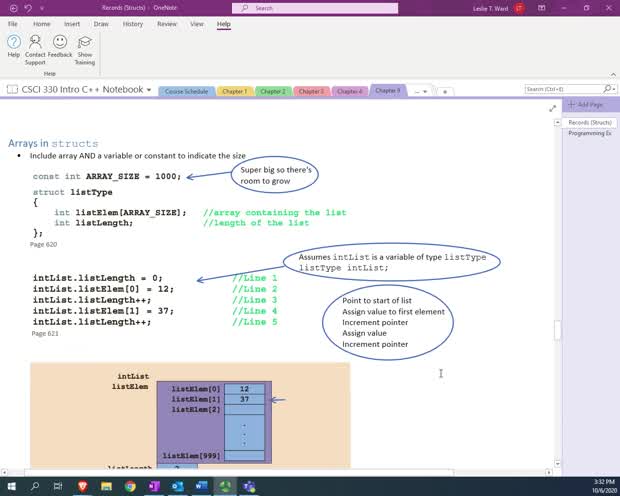Open Chrome from the taskbar
The height and width of the screenshot is (496, 620).
130,486
